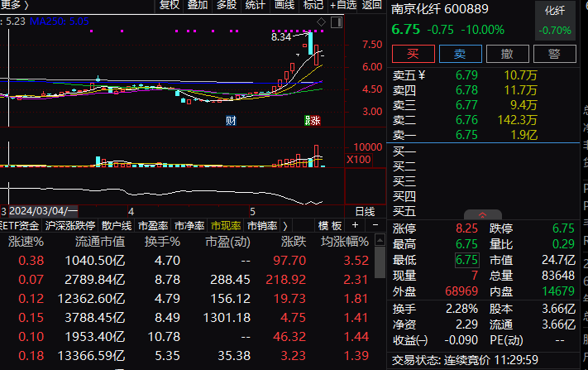The width and height of the screenshot is (588, 370).
Task: Expand 更多 more options
Action: click(14, 5)
